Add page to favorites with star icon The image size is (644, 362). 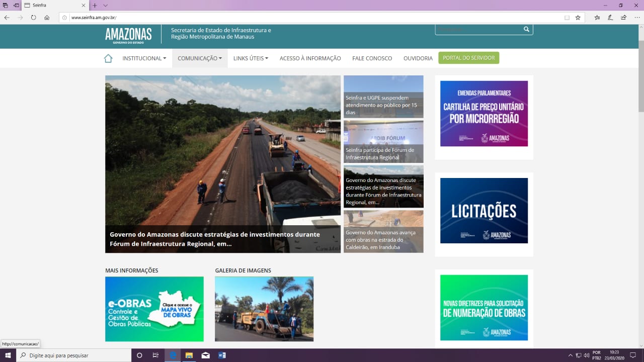578,17
